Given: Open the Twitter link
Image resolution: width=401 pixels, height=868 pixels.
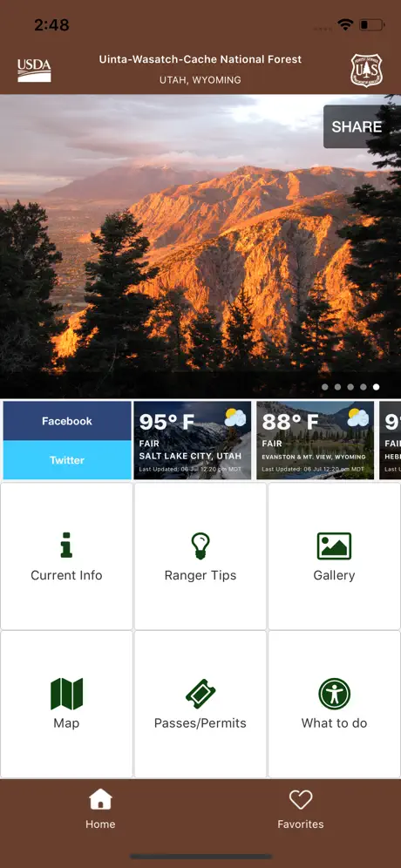Looking at the screenshot, I should tap(67, 460).
